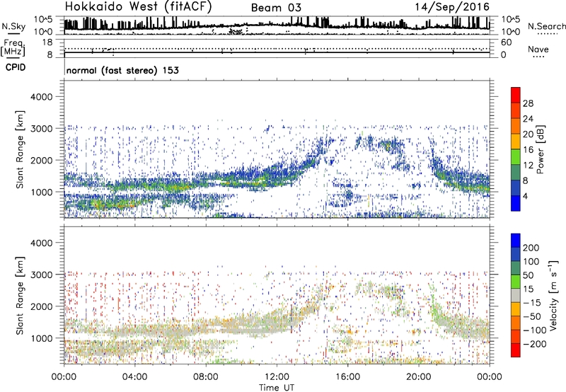Click the dotted line sample under "Nave"

click(539, 57)
